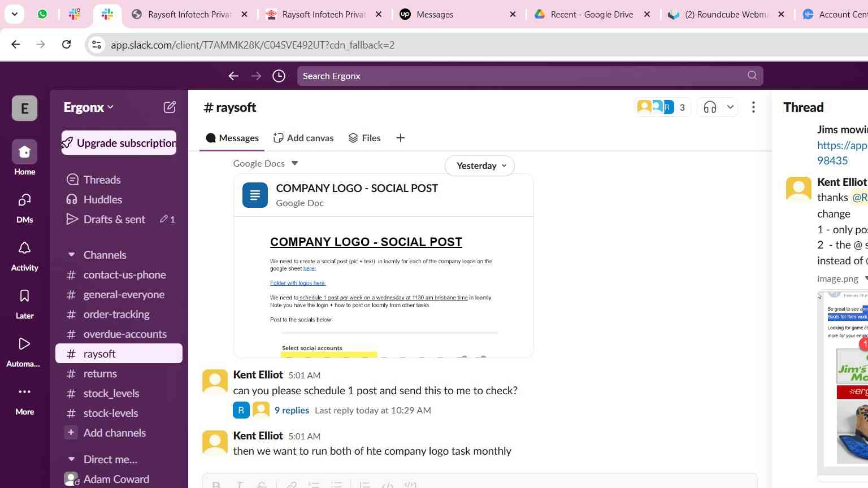Open Threads view
Image resolution: width=868 pixels, height=488 pixels.
tap(119, 180)
